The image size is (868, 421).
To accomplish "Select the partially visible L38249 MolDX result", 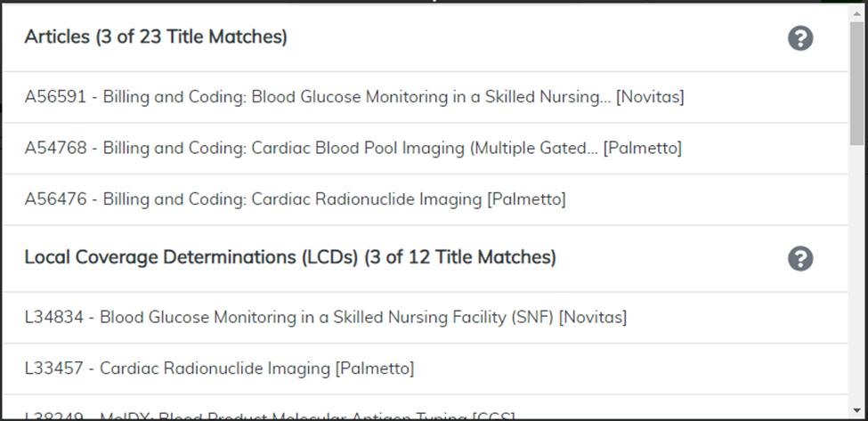I will [x=267, y=415].
